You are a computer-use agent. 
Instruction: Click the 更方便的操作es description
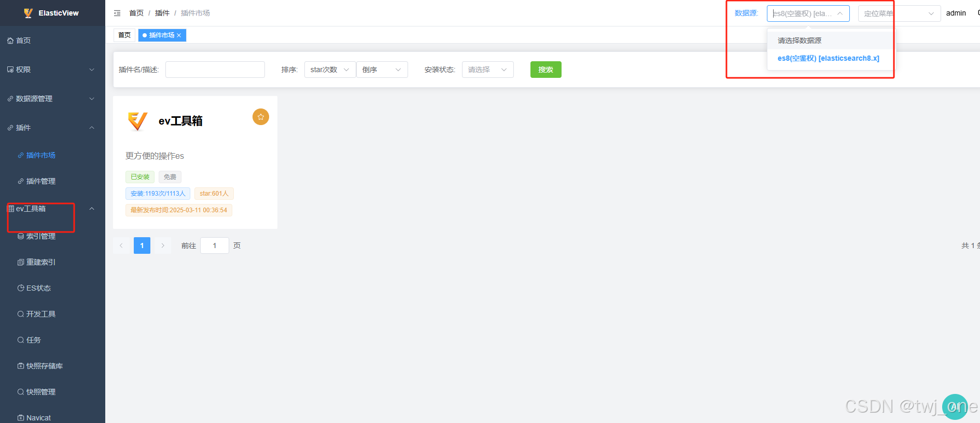(155, 156)
